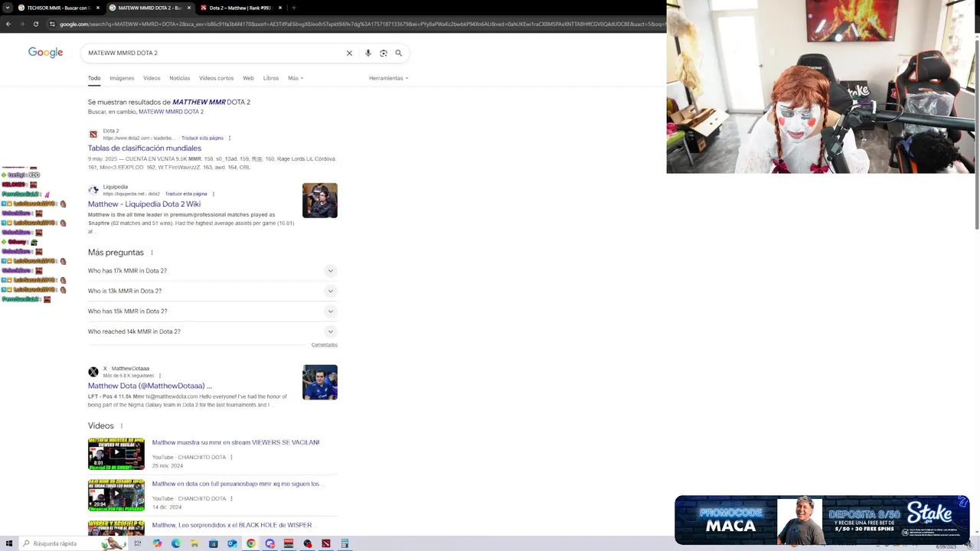The height and width of the screenshot is (551, 980).
Task: Start voice search with the microphone icon
Action: (x=368, y=54)
